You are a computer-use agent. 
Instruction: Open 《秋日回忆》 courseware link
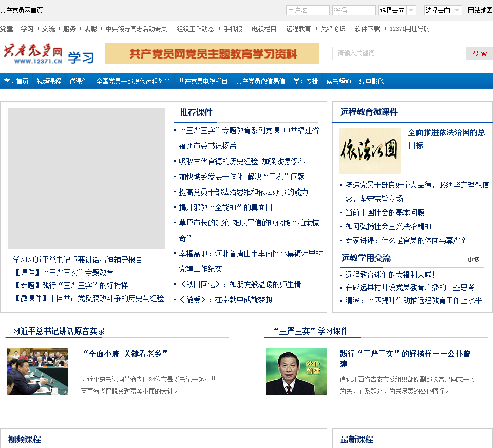pos(240,285)
